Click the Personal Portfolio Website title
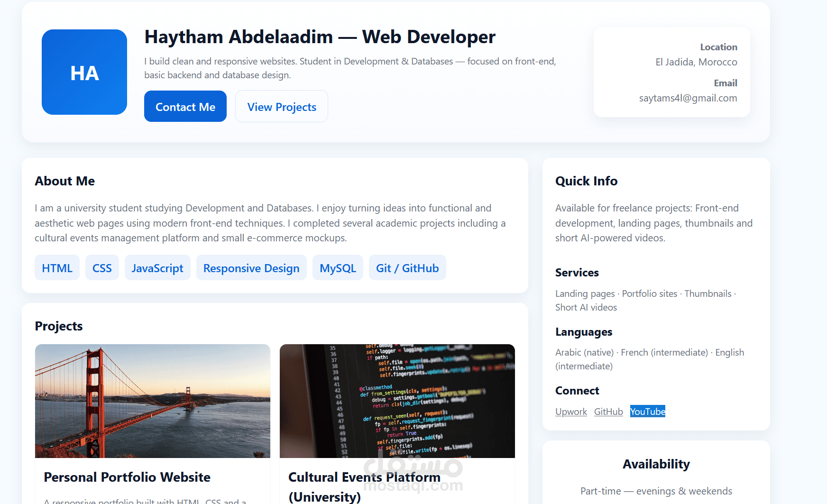This screenshot has height=504, width=827. click(127, 477)
